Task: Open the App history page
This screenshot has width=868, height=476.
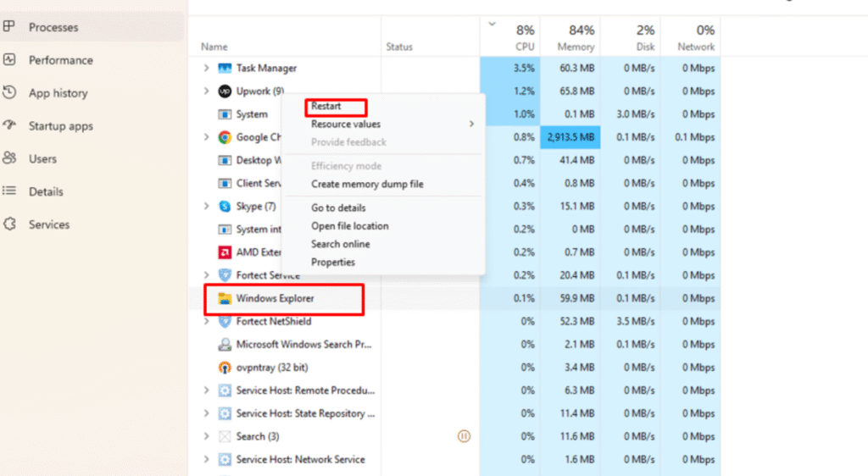Action: click(58, 93)
